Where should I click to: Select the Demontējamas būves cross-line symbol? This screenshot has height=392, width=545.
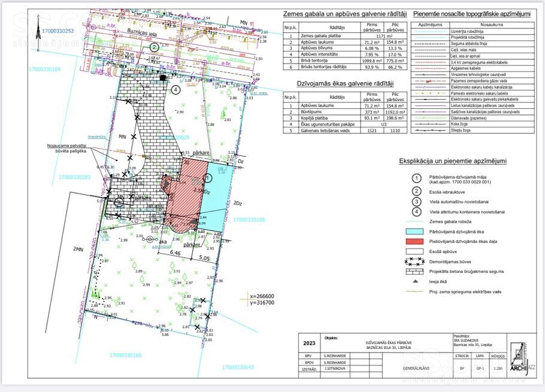coord(414,262)
